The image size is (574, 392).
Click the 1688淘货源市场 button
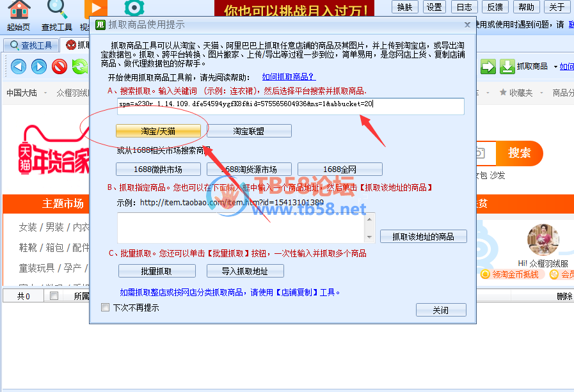[249, 169]
